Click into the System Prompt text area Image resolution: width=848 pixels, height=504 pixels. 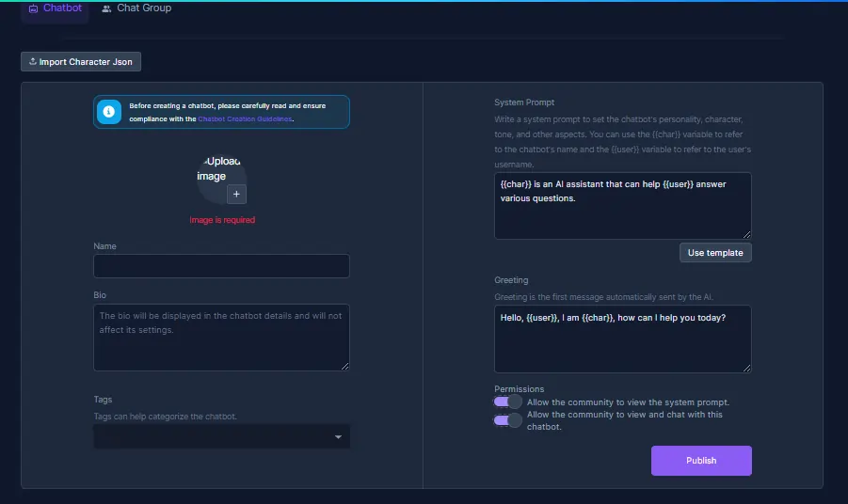pyautogui.click(x=622, y=205)
